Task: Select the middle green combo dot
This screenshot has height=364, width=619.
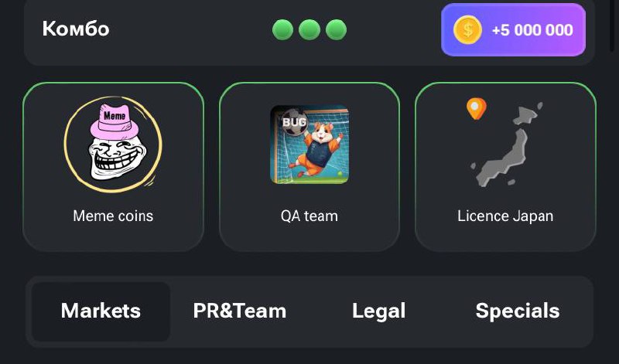Action: click(x=309, y=30)
